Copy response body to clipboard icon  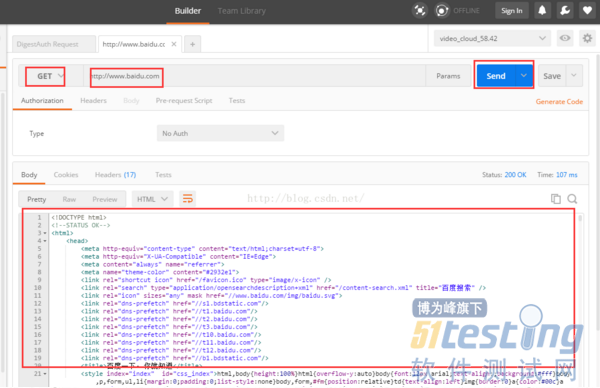coord(556,199)
